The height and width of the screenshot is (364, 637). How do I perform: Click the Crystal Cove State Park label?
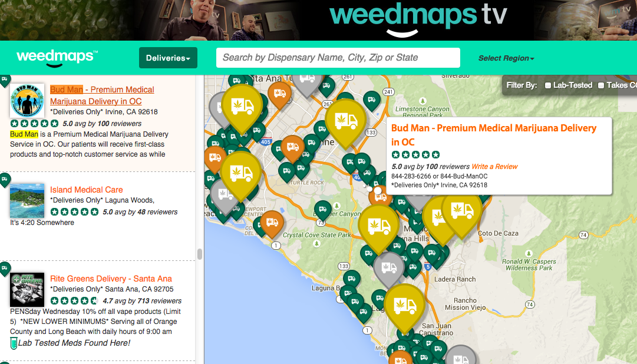(x=317, y=235)
